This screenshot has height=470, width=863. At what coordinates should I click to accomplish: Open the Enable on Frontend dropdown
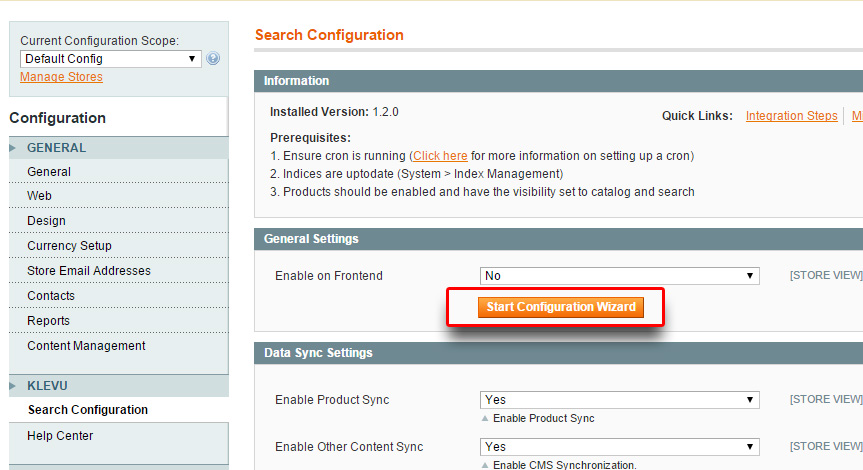619,276
